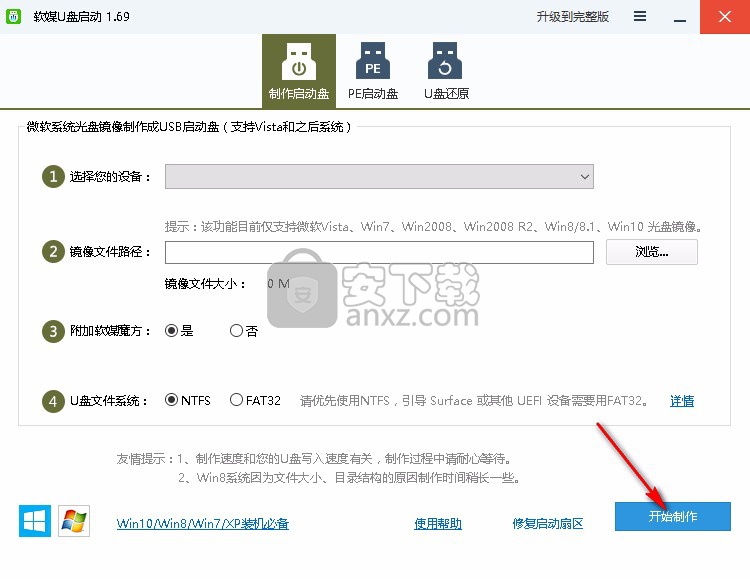Choose FAT32 file system option
The image size is (750, 579).
(255, 400)
